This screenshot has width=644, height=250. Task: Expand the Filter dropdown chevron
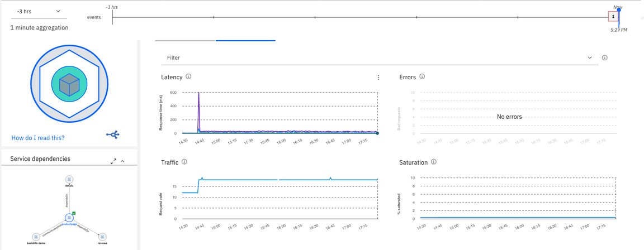coord(590,57)
